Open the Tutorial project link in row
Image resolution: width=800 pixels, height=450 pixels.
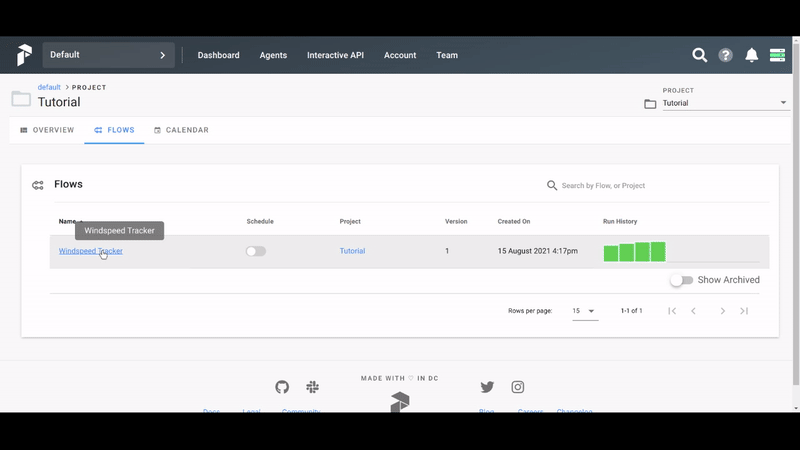352,251
